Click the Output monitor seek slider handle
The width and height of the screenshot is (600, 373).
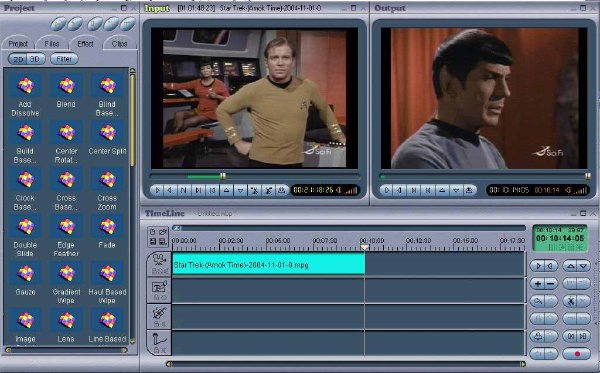click(x=588, y=176)
